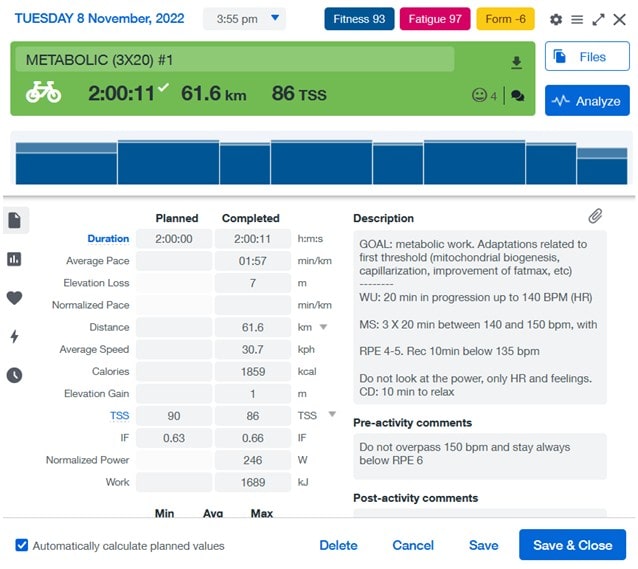The image size is (638, 569).
Task: Toggle automatically calculate planned values checkbox
Action: pos(22,546)
